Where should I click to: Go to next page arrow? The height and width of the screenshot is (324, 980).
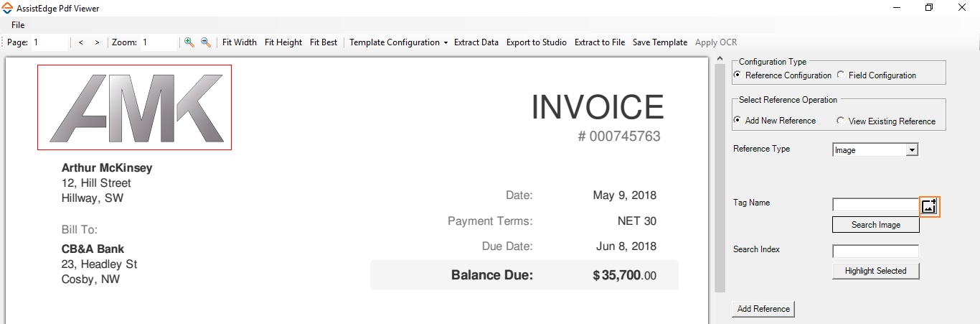click(x=97, y=42)
